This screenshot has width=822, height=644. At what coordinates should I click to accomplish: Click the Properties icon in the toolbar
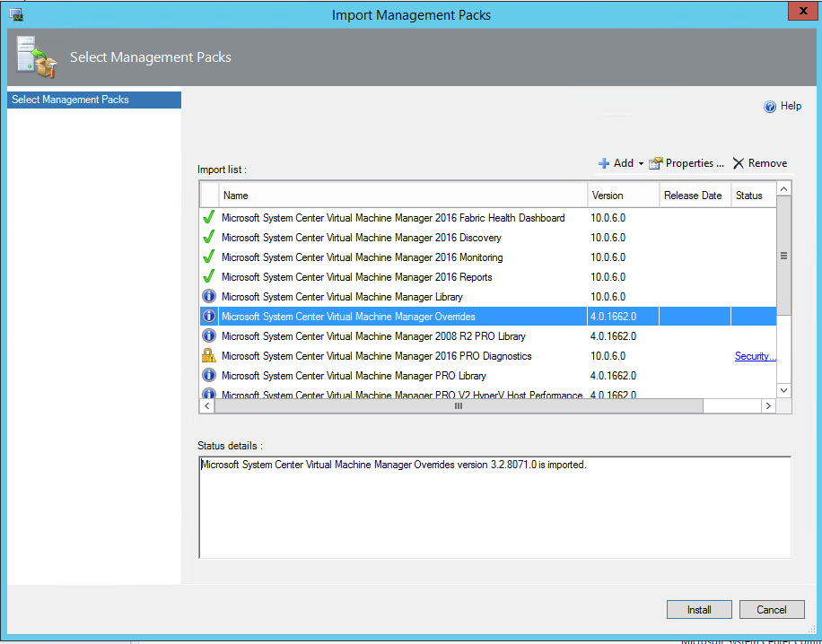point(655,163)
